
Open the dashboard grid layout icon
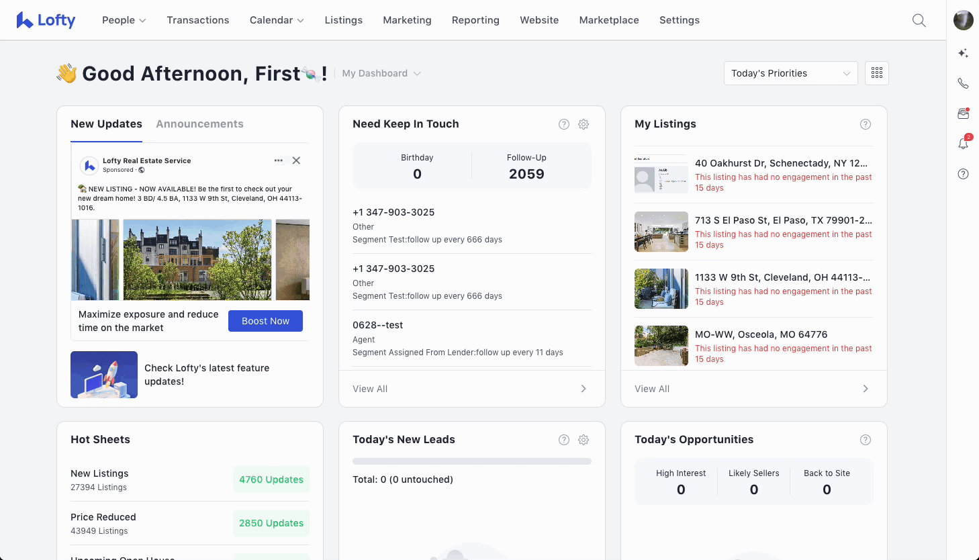pyautogui.click(x=876, y=73)
